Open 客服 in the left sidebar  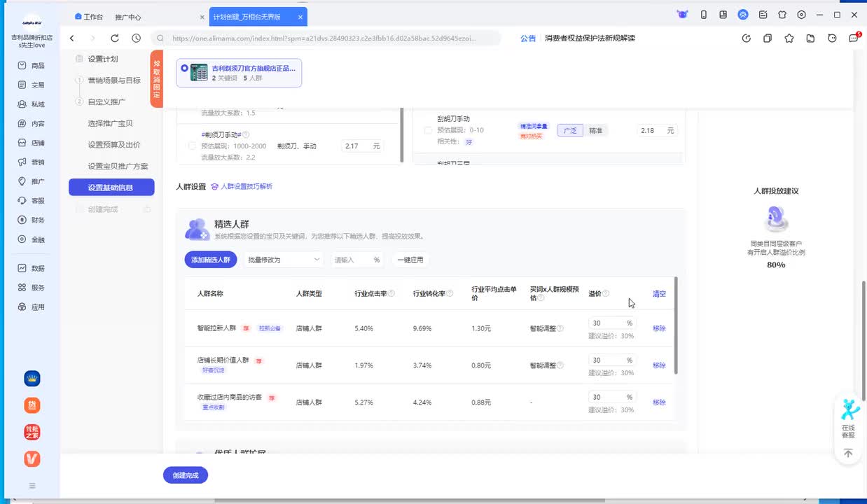31,200
